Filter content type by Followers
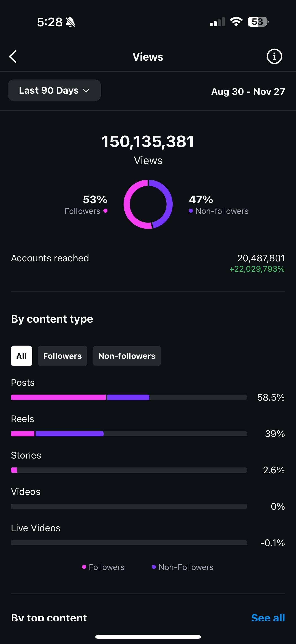Viewport: 296px width, 644px height. (x=62, y=356)
